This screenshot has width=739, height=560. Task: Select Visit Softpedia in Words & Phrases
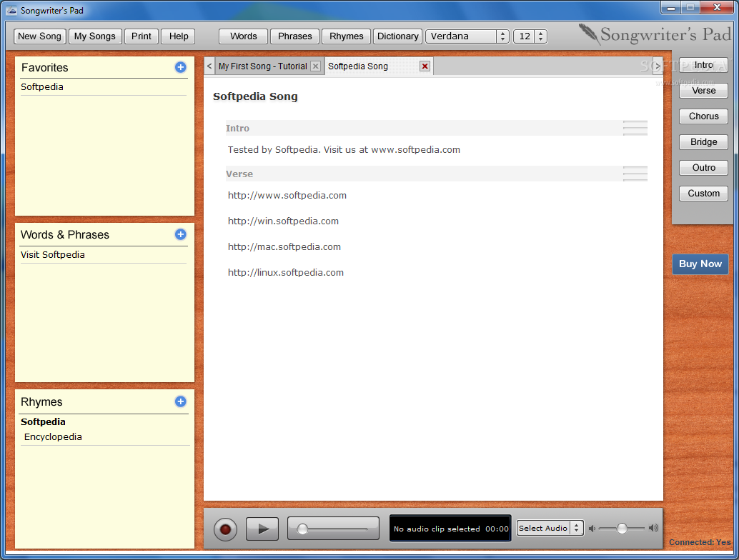53,254
